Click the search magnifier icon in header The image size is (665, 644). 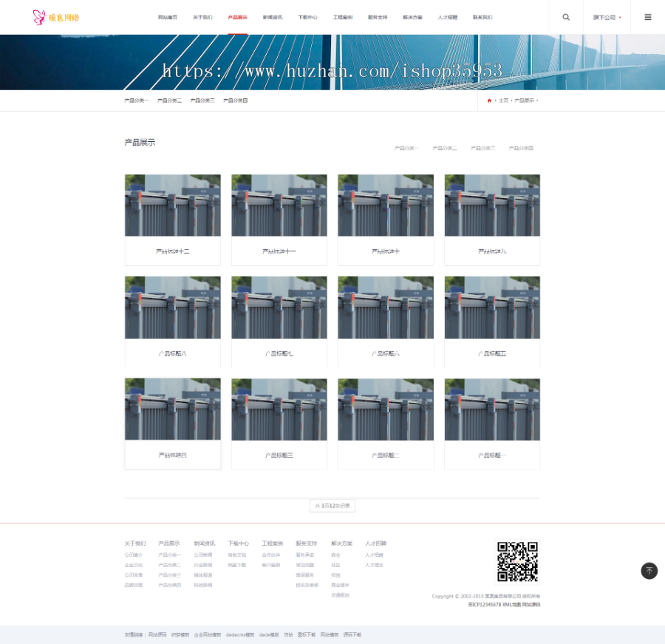coord(566,17)
